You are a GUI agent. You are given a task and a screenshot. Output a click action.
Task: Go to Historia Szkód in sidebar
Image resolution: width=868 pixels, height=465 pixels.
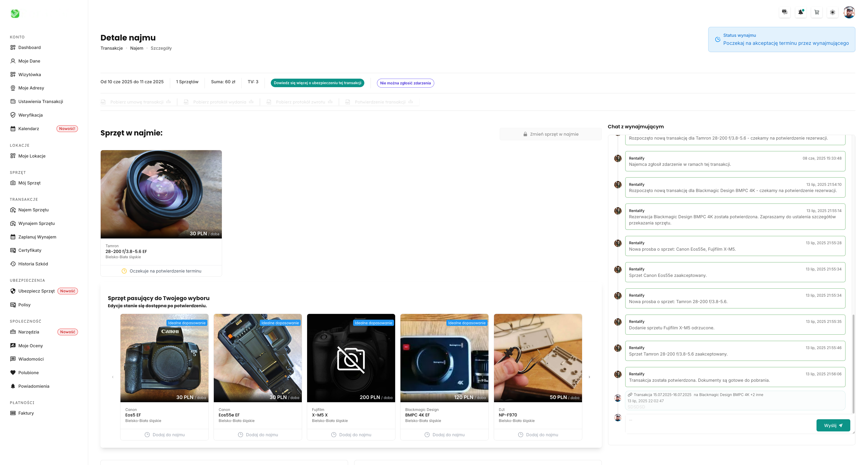tap(33, 264)
